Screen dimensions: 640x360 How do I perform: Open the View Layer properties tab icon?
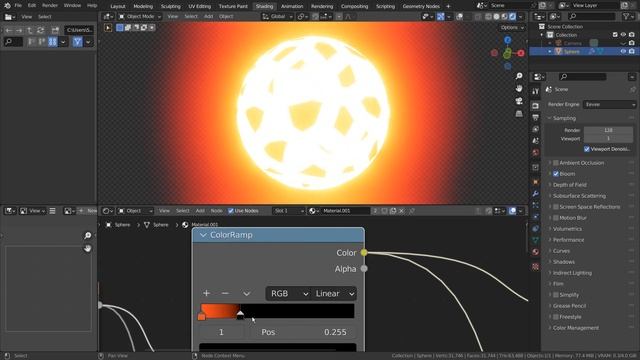(x=536, y=129)
